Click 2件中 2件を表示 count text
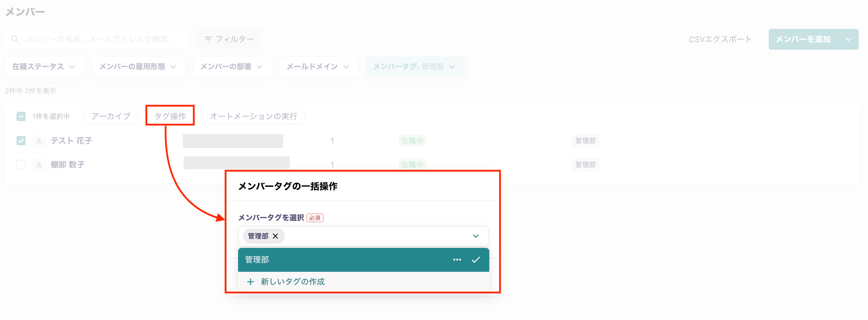868x320 pixels. coord(31,91)
